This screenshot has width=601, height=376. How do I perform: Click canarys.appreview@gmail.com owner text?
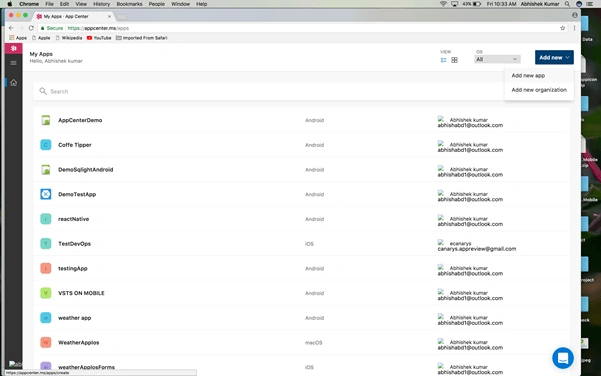coord(477,249)
